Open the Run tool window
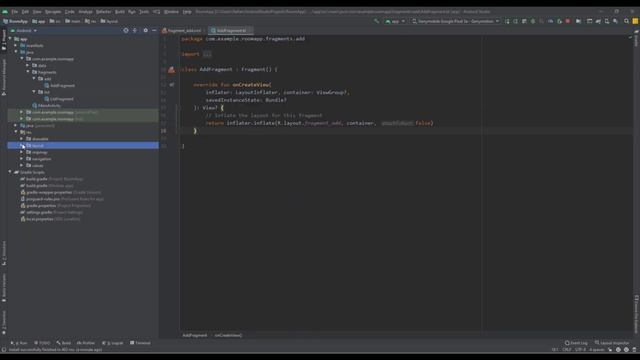The image size is (640, 360). point(19,343)
